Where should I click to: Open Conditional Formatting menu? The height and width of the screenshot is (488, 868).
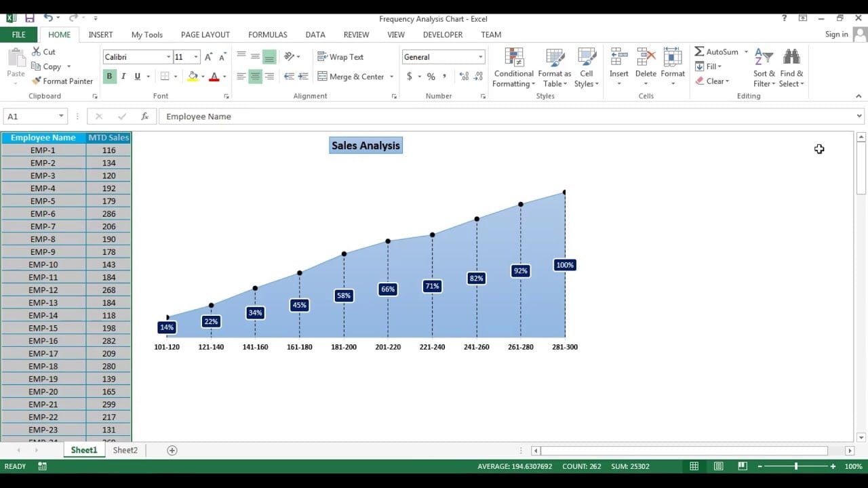tap(513, 68)
